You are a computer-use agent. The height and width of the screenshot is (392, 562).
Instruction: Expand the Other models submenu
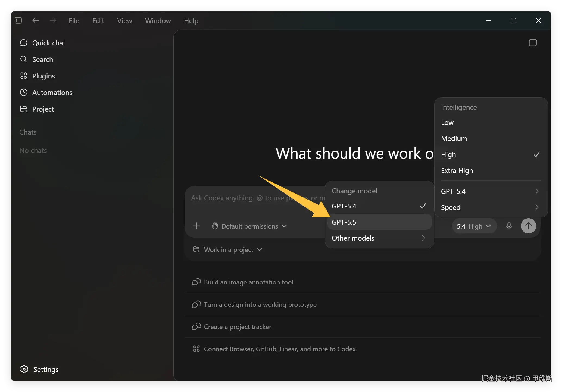click(x=378, y=238)
